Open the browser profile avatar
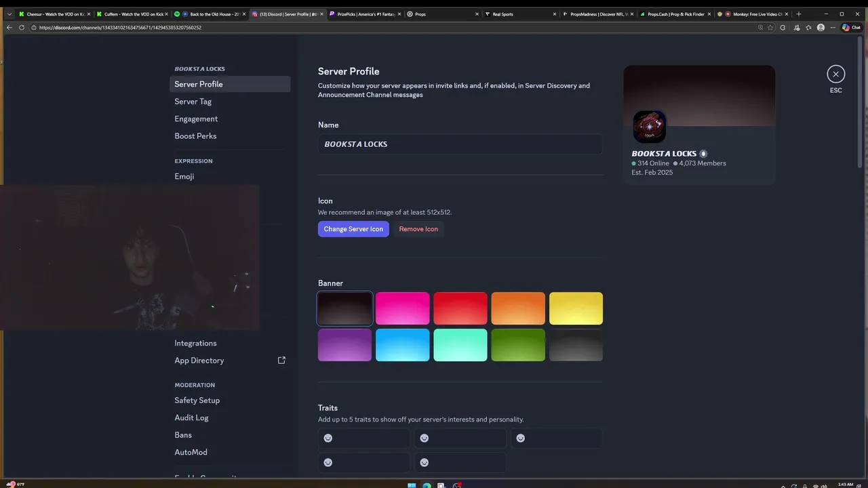 coord(821,28)
